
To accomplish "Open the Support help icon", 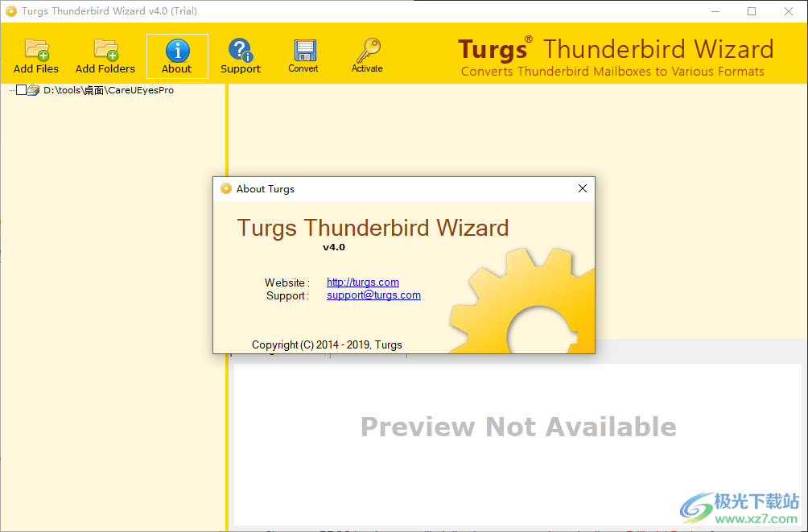I will [241, 56].
